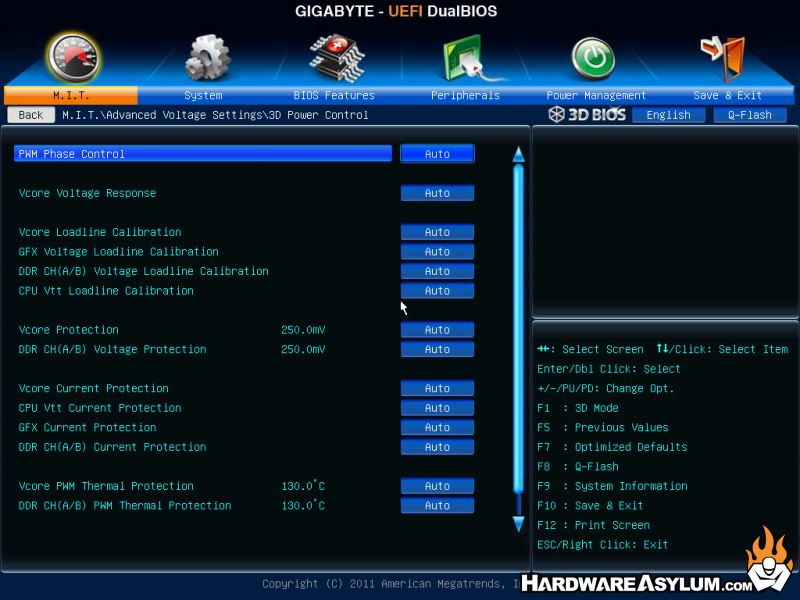
Task: Open the M.I.T. tab
Action: pyautogui.click(x=71, y=95)
